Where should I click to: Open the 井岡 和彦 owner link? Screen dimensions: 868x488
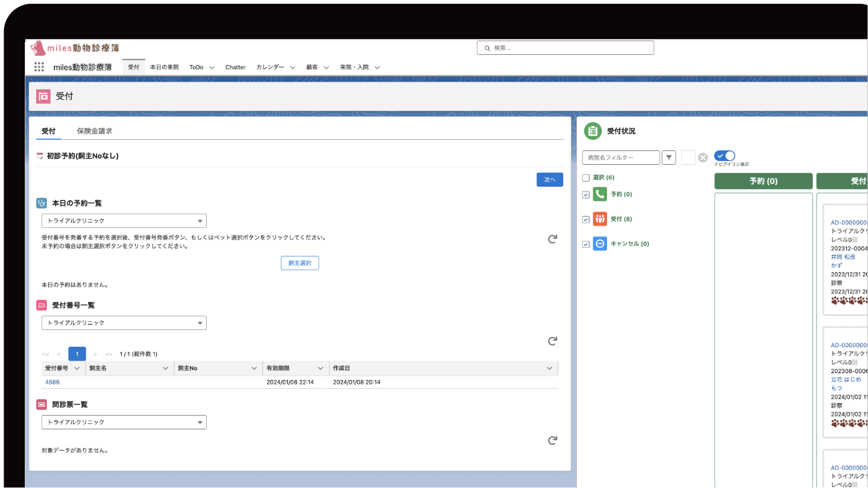pos(843,256)
